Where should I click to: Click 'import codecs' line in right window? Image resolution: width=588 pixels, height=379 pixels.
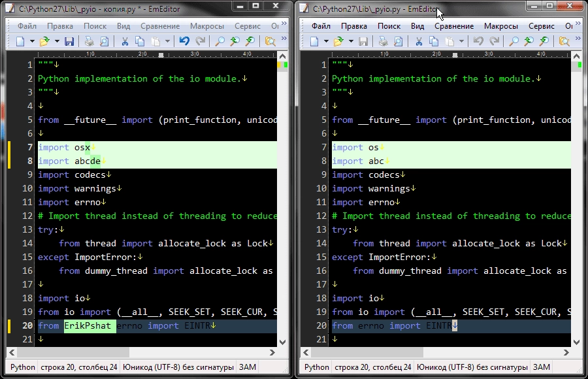click(x=451, y=175)
